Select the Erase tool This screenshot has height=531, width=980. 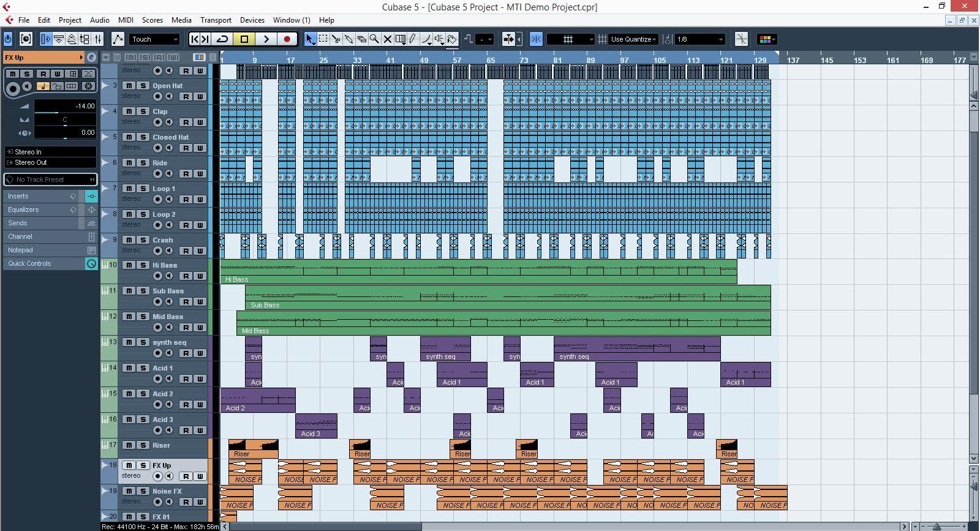coord(361,39)
